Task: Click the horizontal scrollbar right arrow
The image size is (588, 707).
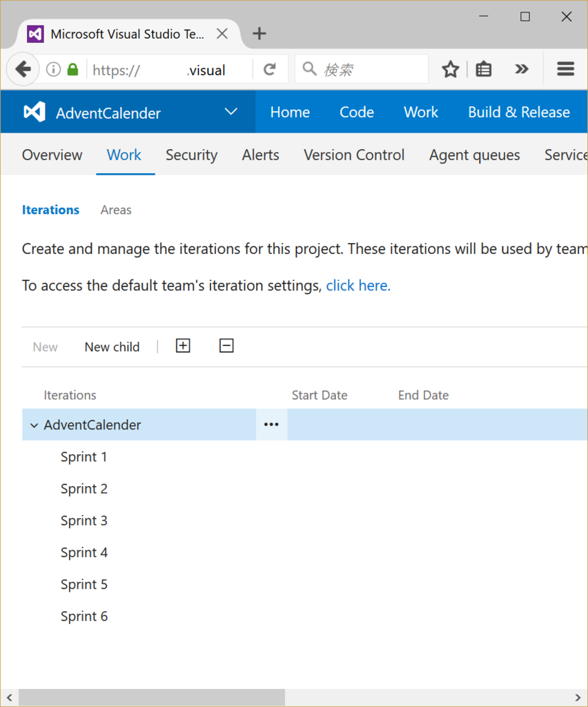Action: [578, 697]
